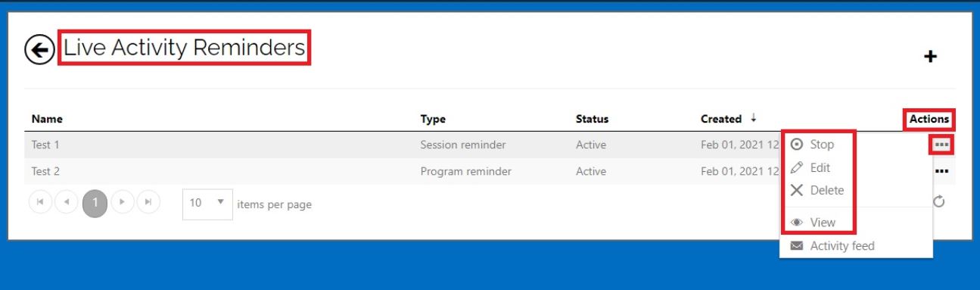This screenshot has height=290, width=980.
Task: Click the back arrow beside Live Activity Reminders
Action: [x=39, y=51]
